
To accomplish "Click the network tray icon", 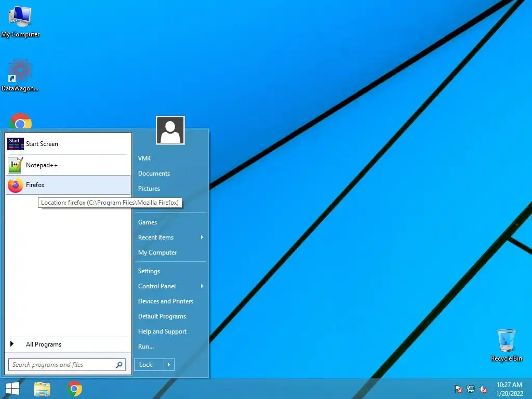I will coord(471,389).
